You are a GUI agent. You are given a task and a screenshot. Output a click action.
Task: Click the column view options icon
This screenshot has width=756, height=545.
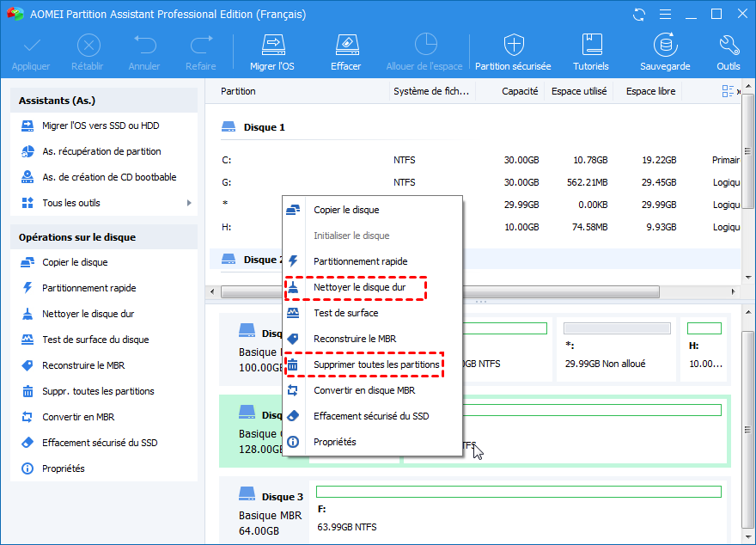pyautogui.click(x=728, y=91)
